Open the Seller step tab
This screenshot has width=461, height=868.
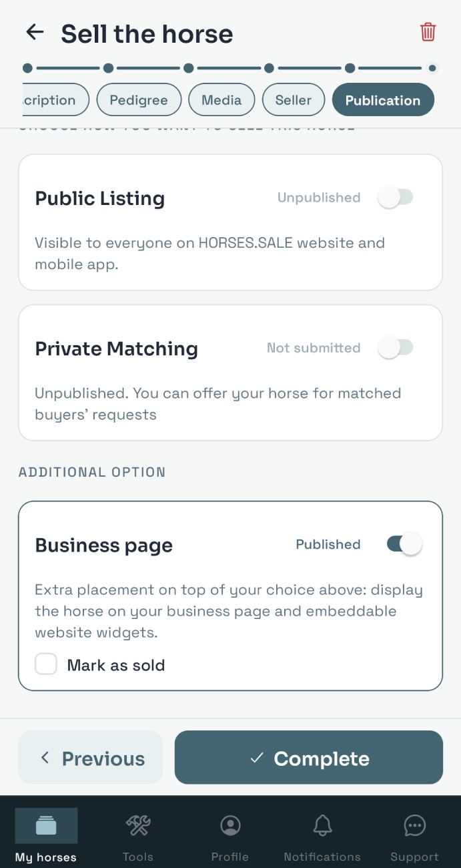294,100
